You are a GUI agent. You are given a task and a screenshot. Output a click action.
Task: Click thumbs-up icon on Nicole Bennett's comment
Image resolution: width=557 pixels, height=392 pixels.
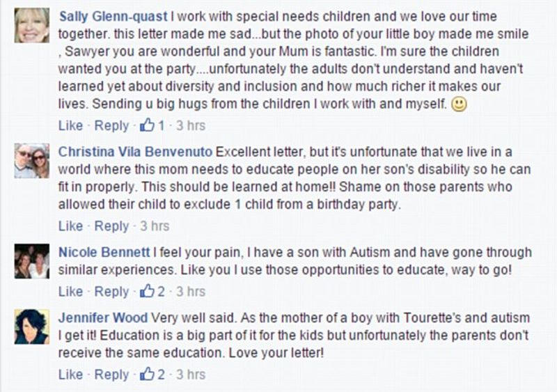(147, 291)
